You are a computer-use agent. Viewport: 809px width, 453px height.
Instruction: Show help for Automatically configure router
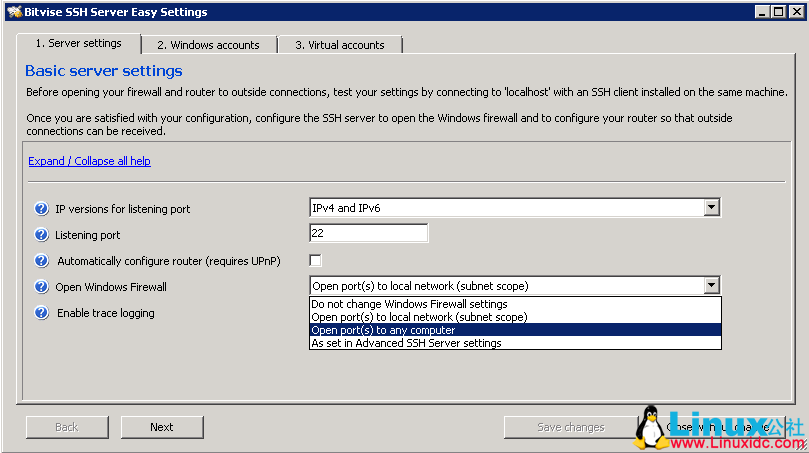click(41, 261)
